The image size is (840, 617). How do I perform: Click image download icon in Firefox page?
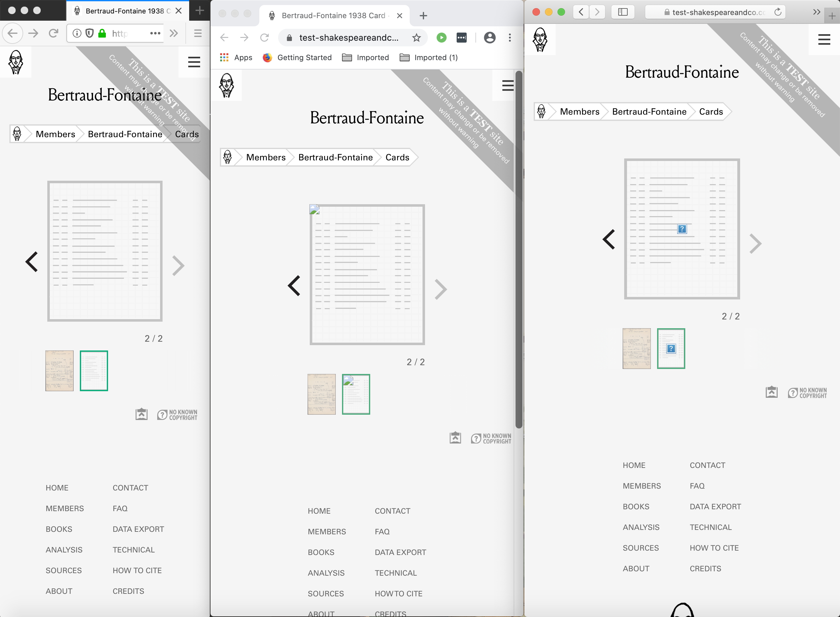(141, 414)
